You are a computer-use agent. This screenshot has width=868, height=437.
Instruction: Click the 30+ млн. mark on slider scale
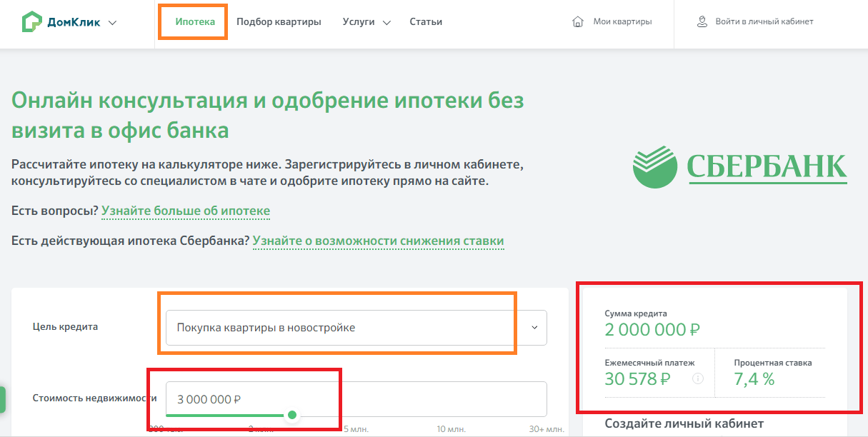[x=546, y=429]
